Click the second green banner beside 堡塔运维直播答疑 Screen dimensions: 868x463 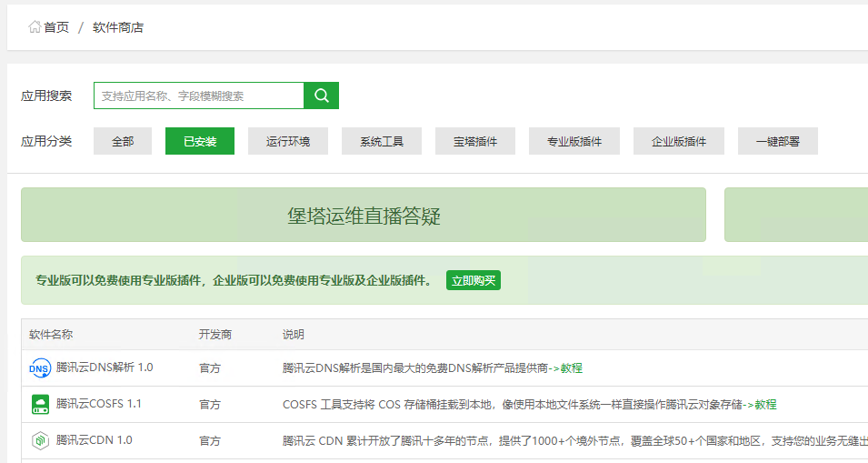pyautogui.click(x=796, y=215)
